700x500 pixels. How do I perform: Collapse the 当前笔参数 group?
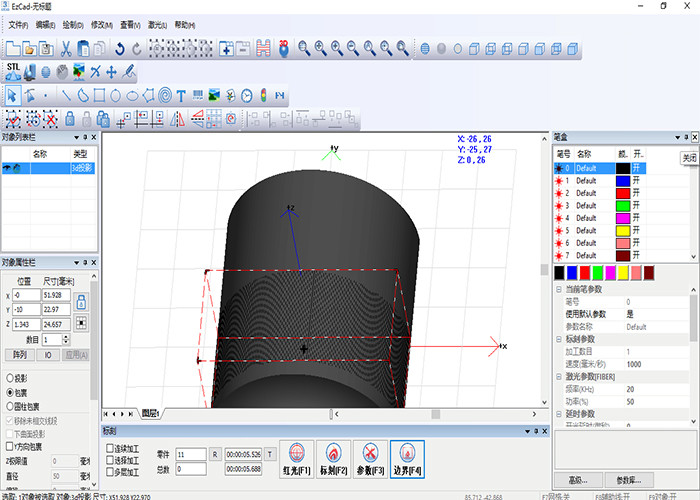point(559,289)
